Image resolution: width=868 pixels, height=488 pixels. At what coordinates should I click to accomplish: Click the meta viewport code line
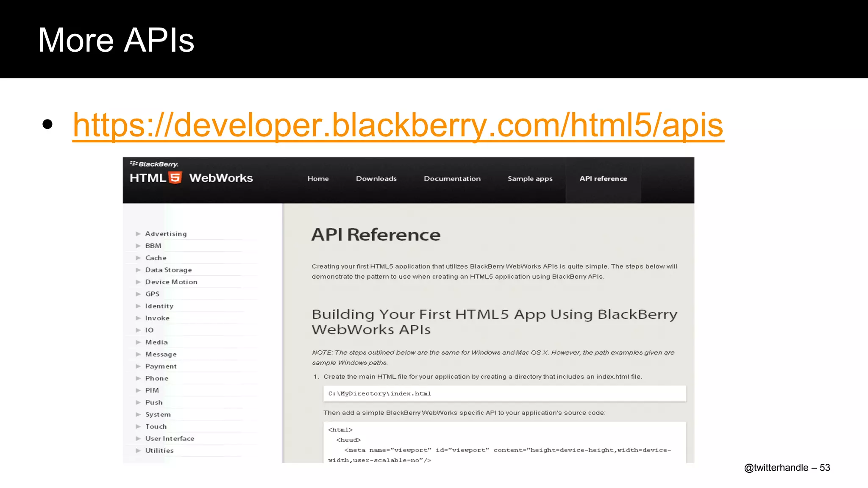pyautogui.click(x=499, y=455)
